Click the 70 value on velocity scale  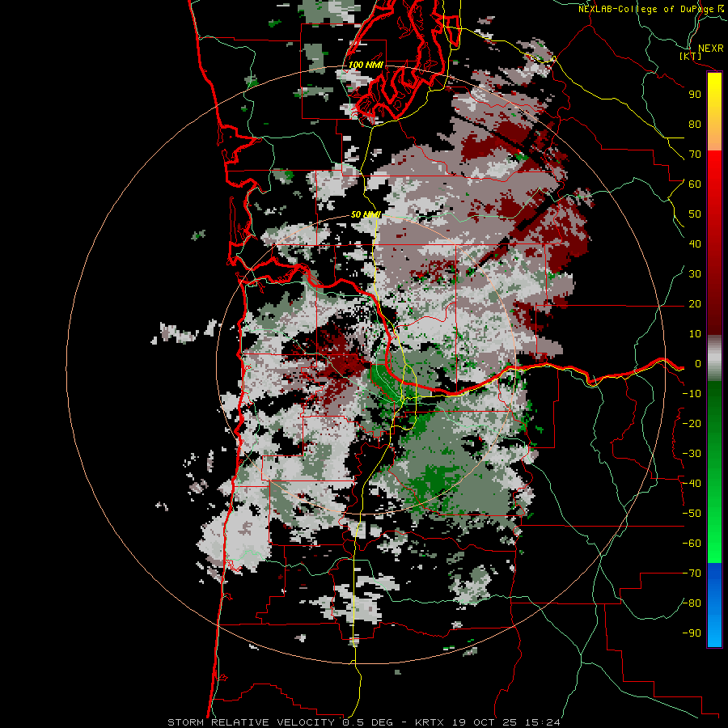(695, 154)
